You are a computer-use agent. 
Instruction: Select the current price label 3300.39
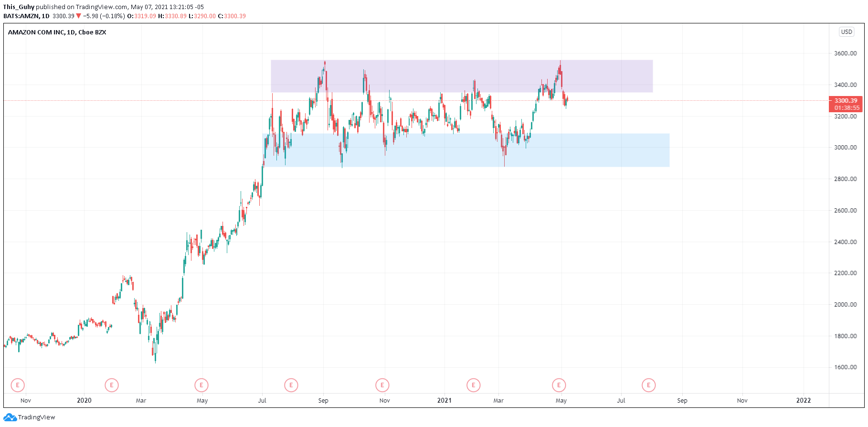(846, 100)
